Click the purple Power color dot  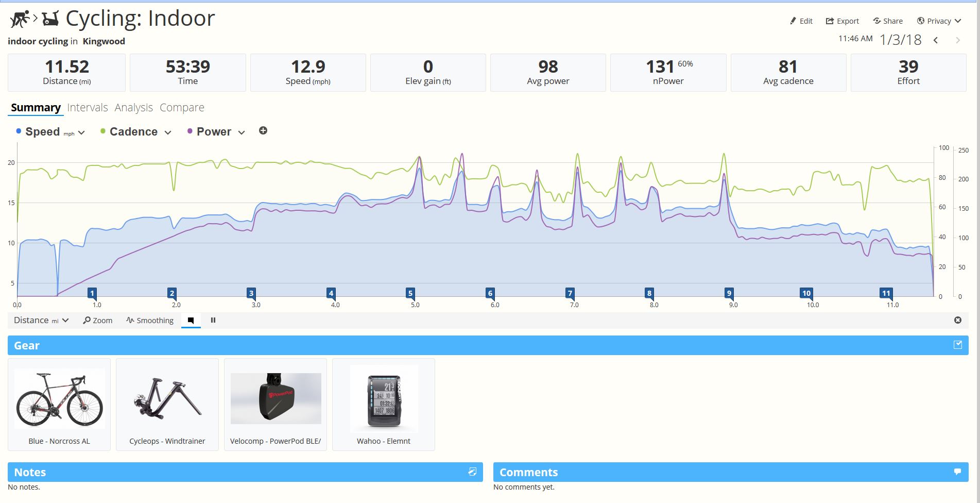coord(190,131)
